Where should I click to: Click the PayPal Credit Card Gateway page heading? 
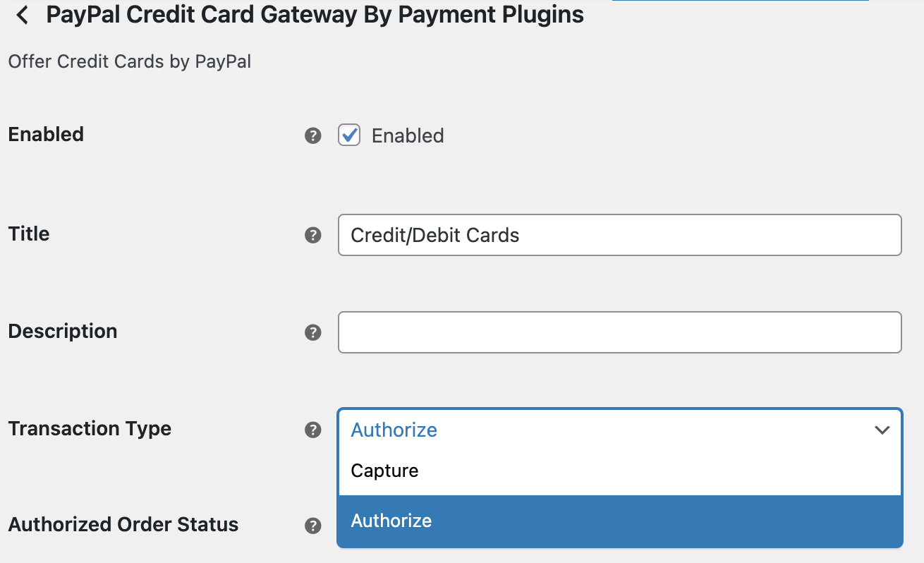(x=315, y=15)
